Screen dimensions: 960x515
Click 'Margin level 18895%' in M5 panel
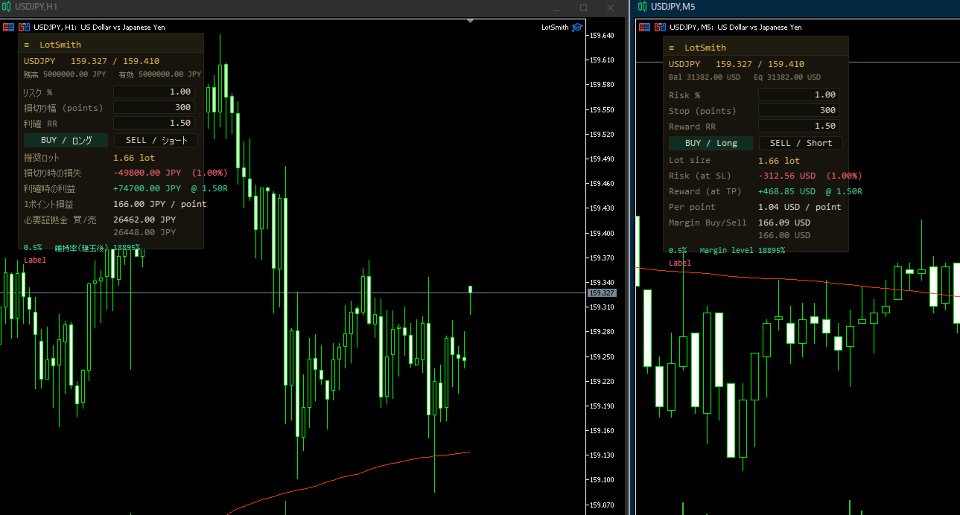pyautogui.click(x=742, y=250)
